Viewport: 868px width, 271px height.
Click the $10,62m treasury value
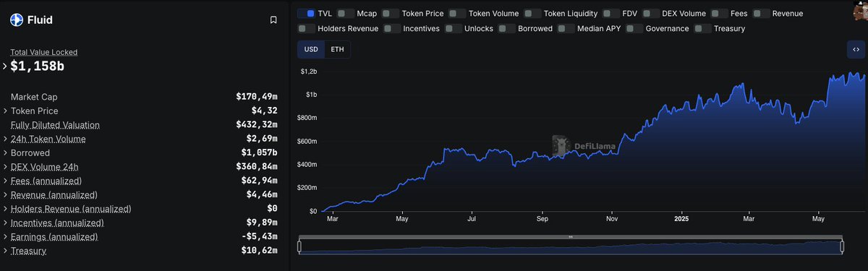click(x=260, y=251)
